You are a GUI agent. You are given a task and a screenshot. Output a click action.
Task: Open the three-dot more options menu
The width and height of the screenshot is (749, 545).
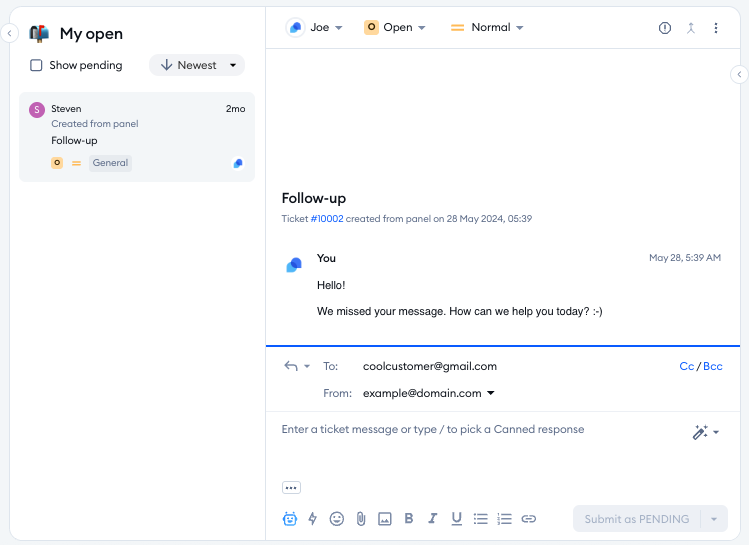tap(716, 28)
